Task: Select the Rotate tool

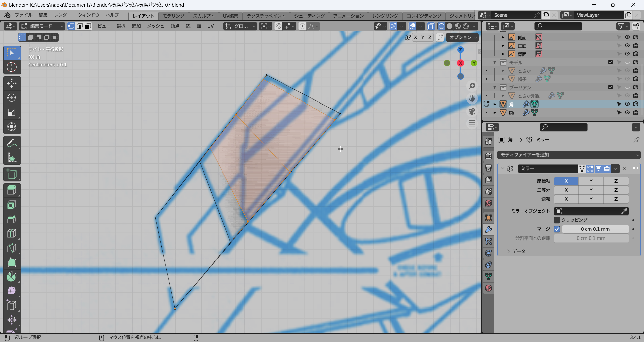Action: pos(12,98)
